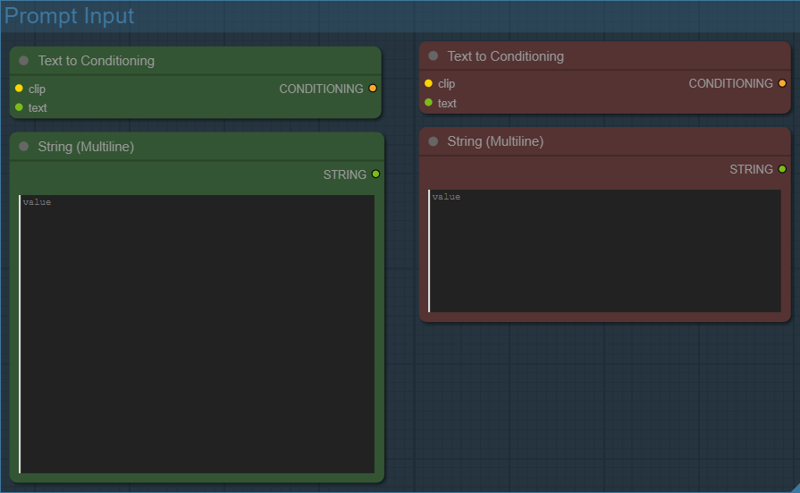Click the yellow clip input port on red node
Viewport: 800px width, 493px height.
pos(429,84)
